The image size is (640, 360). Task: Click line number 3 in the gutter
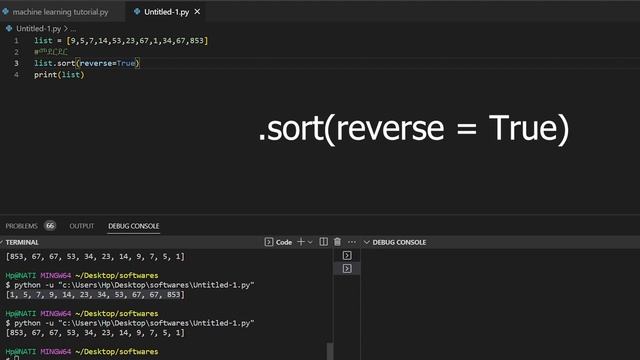tap(16, 63)
